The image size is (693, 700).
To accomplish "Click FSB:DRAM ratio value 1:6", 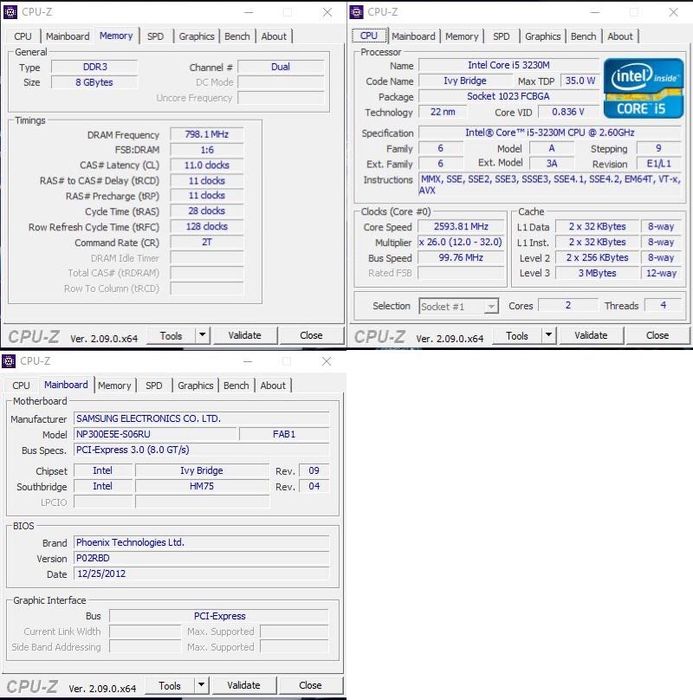I will click(207, 150).
